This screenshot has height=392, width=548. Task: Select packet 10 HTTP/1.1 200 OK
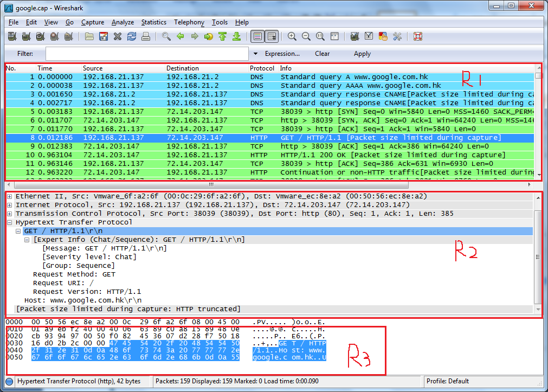[270, 155]
